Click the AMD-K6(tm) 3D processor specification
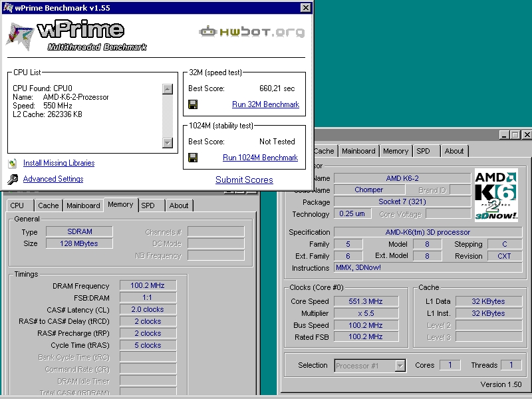The width and height of the screenshot is (532, 399). coord(428,232)
